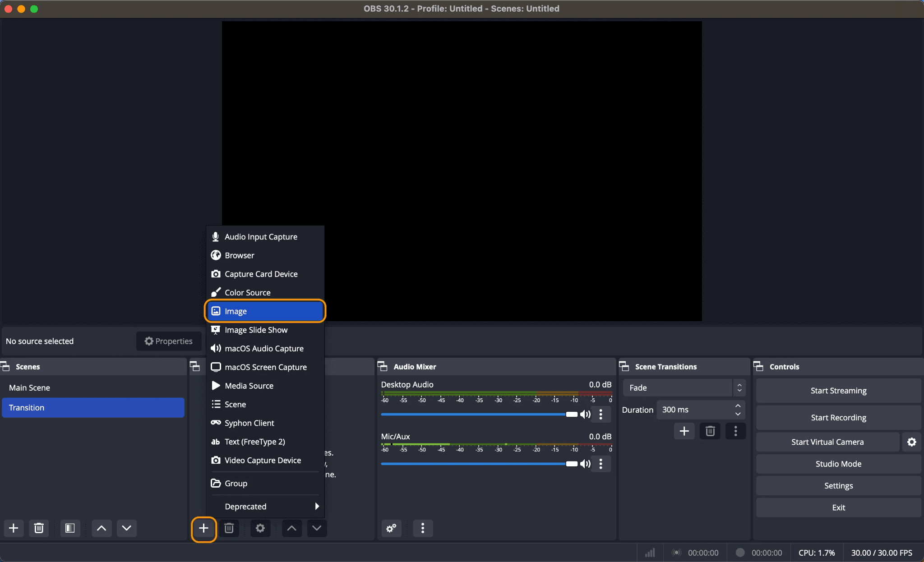Viewport: 924px width, 562px height.
Task: Select Main Scene in Scenes list
Action: click(93, 388)
